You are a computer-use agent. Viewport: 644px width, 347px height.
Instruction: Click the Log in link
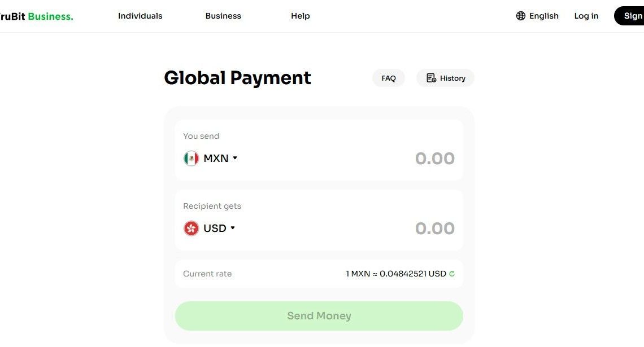(x=586, y=16)
